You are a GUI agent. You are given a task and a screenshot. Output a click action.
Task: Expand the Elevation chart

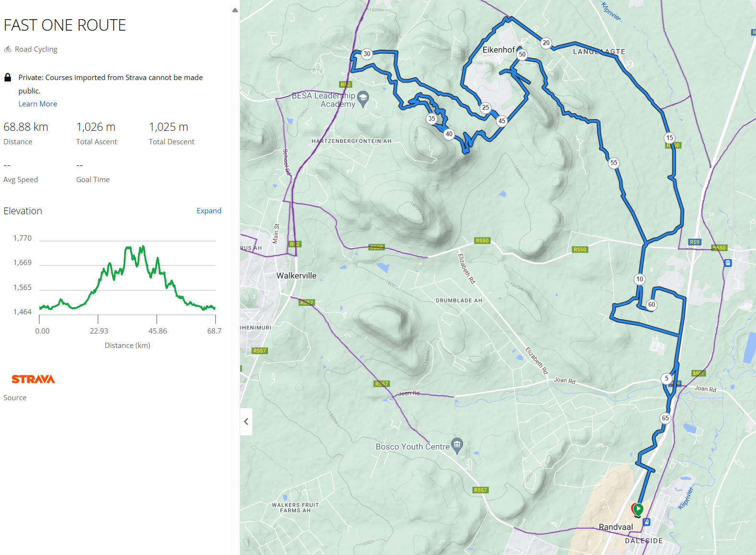(x=209, y=211)
